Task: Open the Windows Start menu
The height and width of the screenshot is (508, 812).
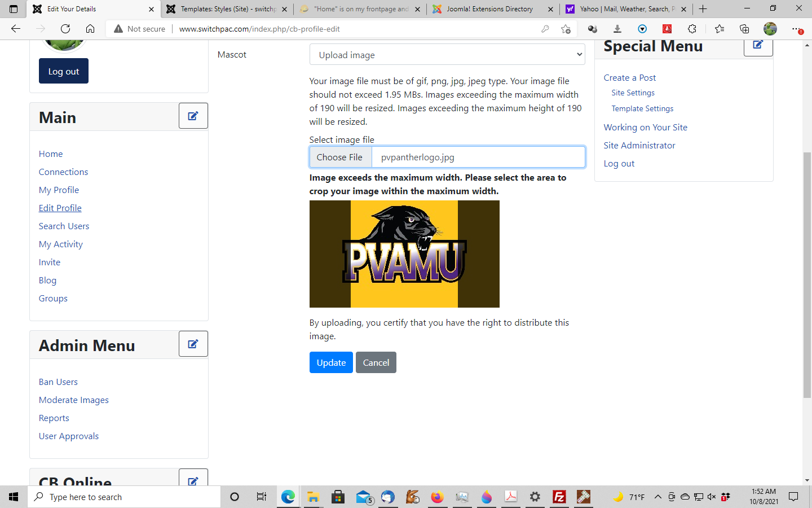Action: point(14,497)
